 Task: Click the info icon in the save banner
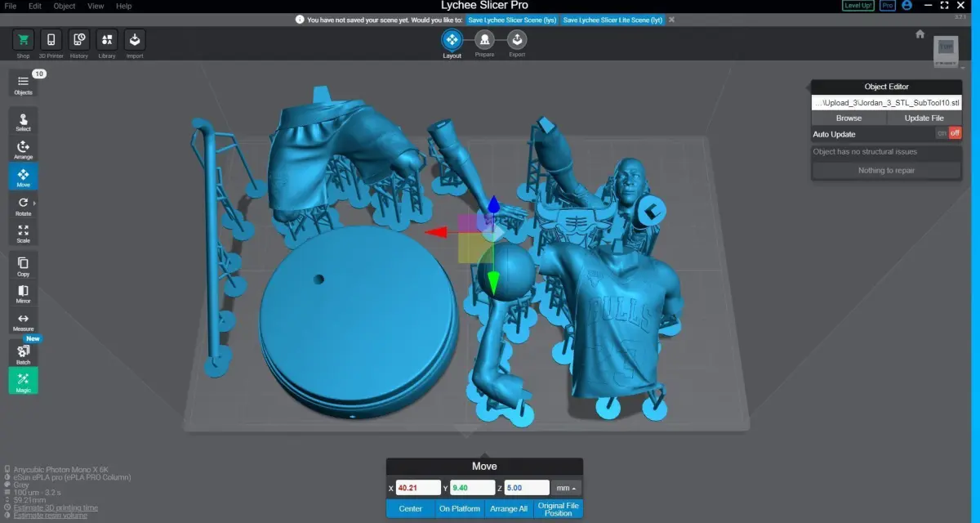[301, 19]
